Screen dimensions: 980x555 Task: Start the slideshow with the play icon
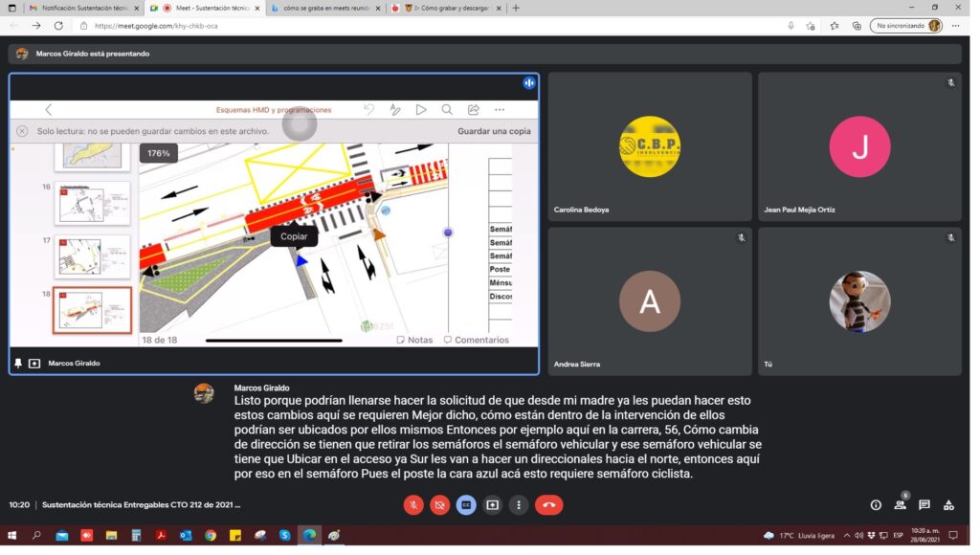pos(421,109)
